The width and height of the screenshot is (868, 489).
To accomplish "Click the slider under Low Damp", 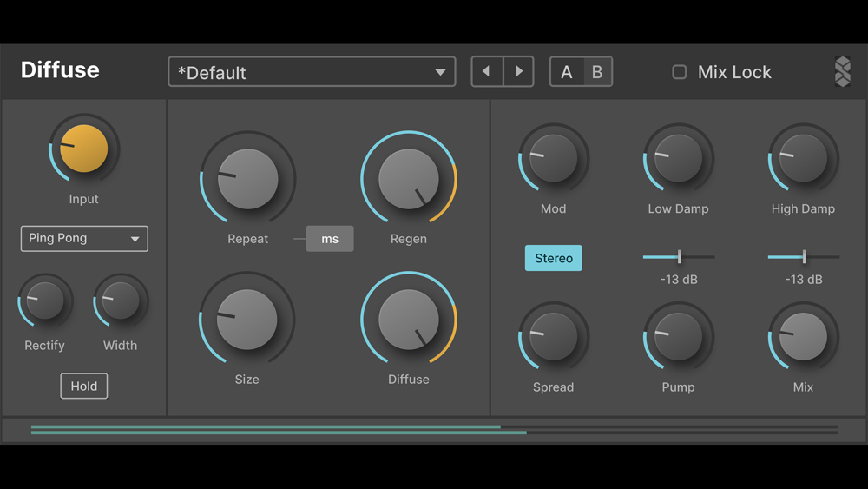I will (x=679, y=257).
